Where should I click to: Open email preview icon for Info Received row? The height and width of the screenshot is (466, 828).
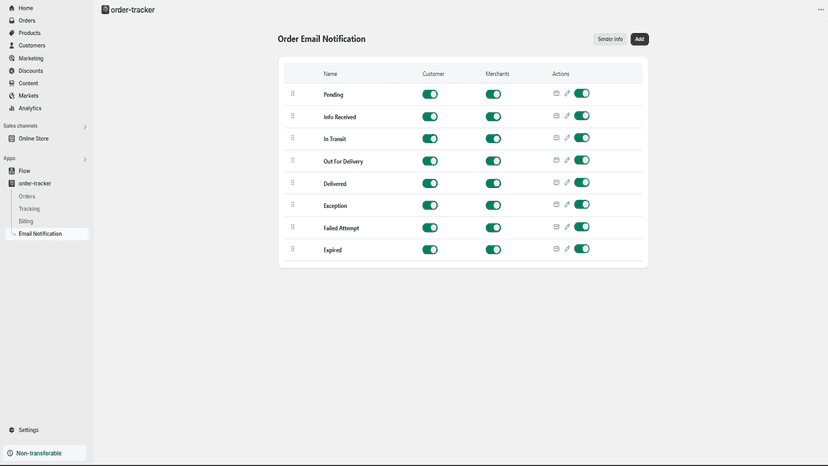[x=556, y=116]
